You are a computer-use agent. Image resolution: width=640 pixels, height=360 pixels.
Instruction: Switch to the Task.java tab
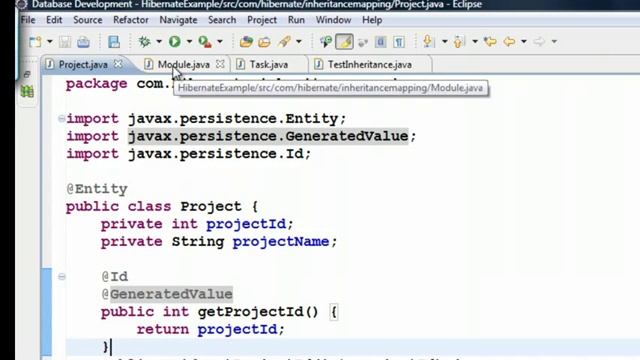(269, 64)
